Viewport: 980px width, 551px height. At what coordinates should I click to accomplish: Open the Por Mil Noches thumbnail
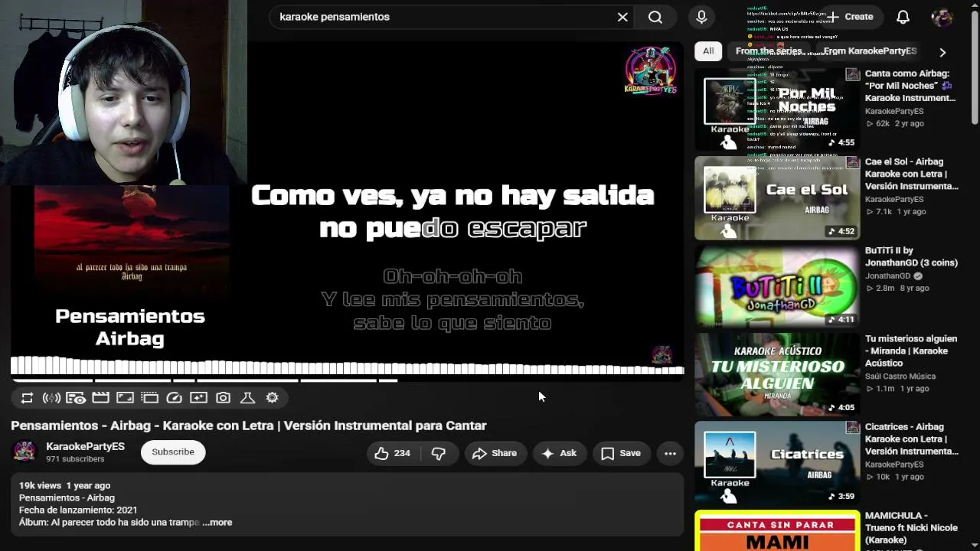[x=777, y=109]
